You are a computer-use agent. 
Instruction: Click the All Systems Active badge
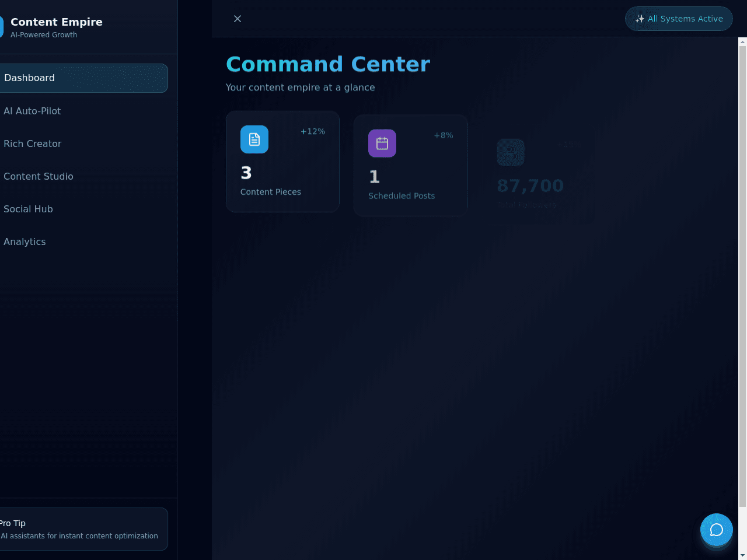point(679,19)
